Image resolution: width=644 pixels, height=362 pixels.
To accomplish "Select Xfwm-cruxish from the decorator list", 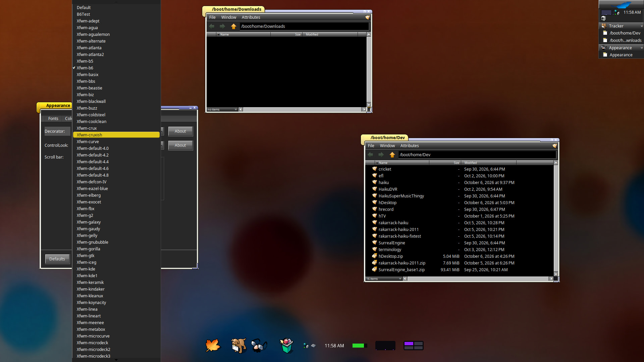I will (x=116, y=135).
